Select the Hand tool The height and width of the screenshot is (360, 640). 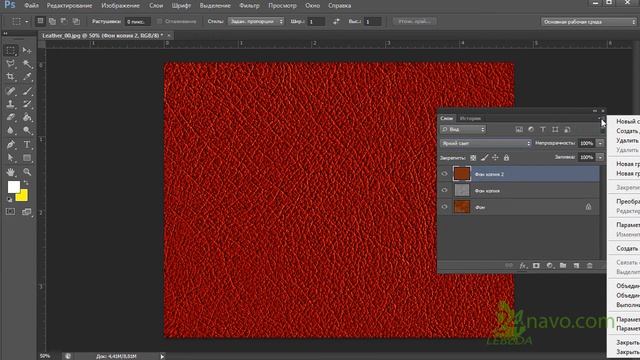pyautogui.click(x=11, y=172)
